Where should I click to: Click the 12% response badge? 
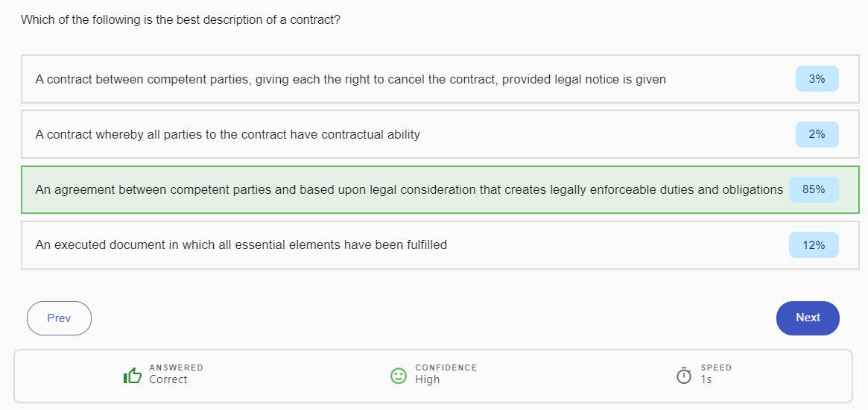(814, 245)
